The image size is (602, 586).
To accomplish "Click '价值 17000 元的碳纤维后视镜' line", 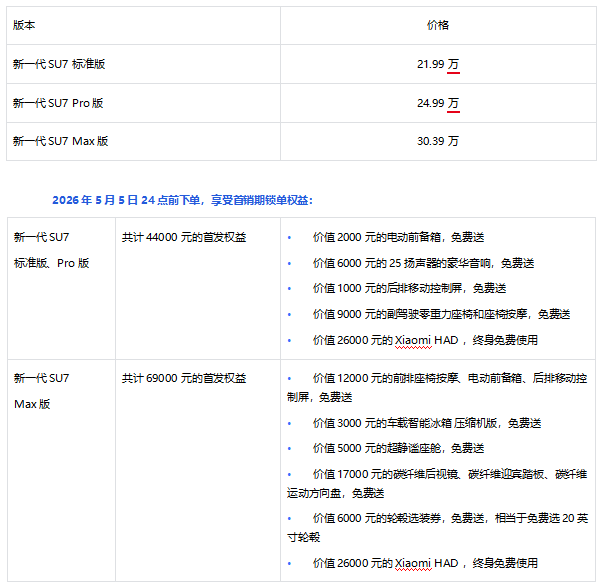I will [437, 483].
